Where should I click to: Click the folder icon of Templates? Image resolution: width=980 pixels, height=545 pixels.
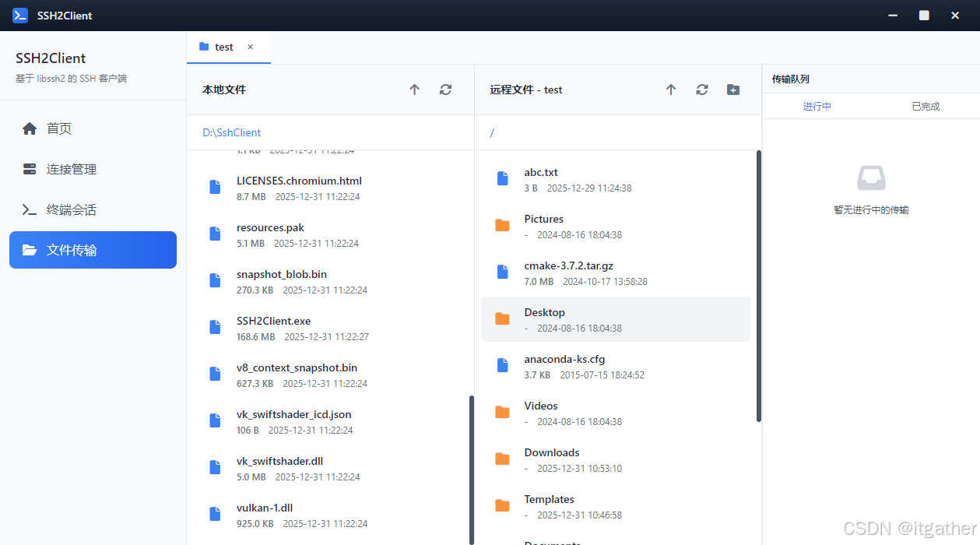pos(502,505)
